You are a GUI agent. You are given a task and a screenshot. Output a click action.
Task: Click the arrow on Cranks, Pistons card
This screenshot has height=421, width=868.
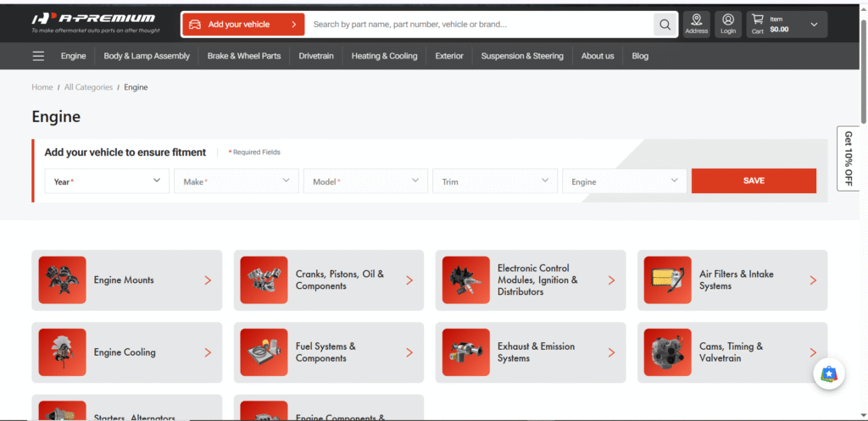click(409, 280)
